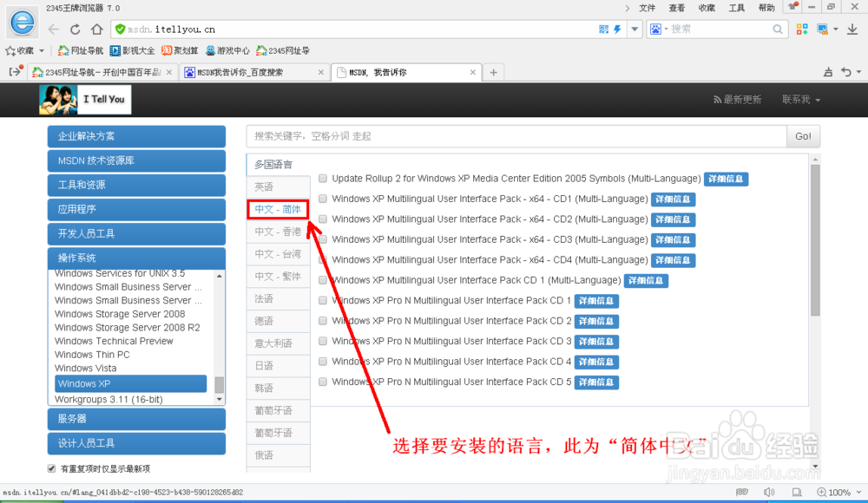Screen dimensions: 868x503
Task: Open the message bell icon near window controls
Action: (x=791, y=6)
